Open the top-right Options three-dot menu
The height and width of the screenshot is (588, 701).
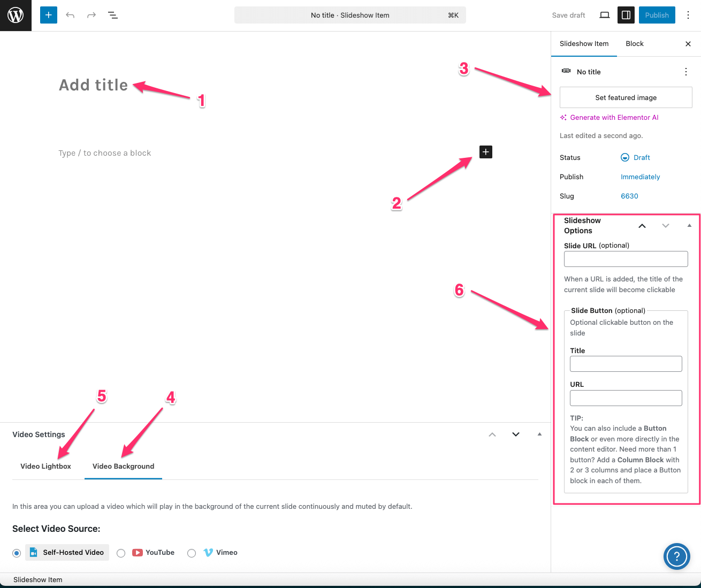pyautogui.click(x=688, y=15)
